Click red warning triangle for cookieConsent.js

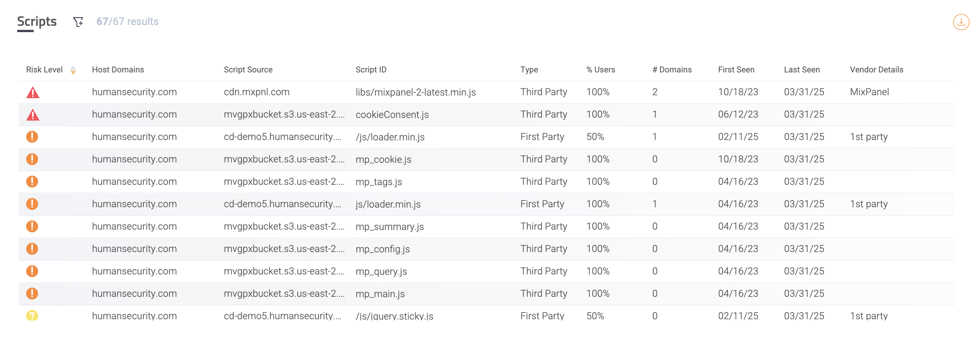[x=33, y=115]
